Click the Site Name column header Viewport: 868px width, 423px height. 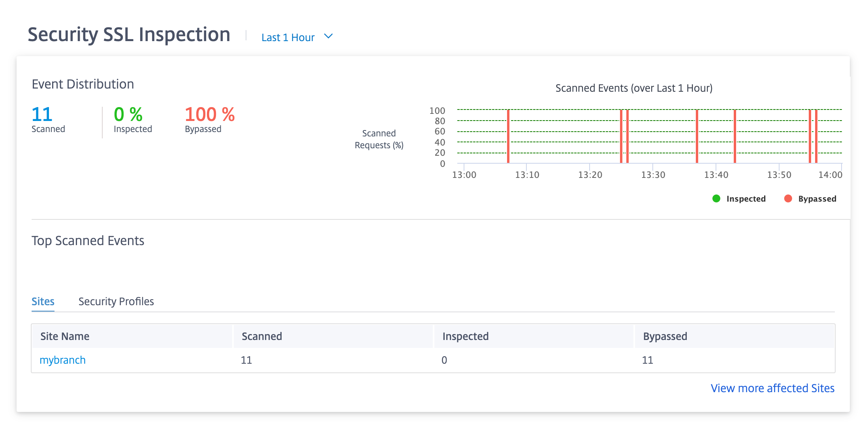pos(132,336)
